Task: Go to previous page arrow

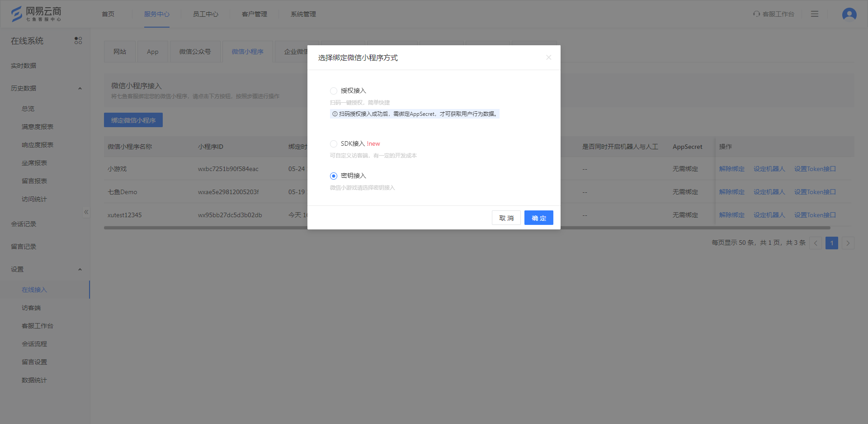Action: click(816, 243)
